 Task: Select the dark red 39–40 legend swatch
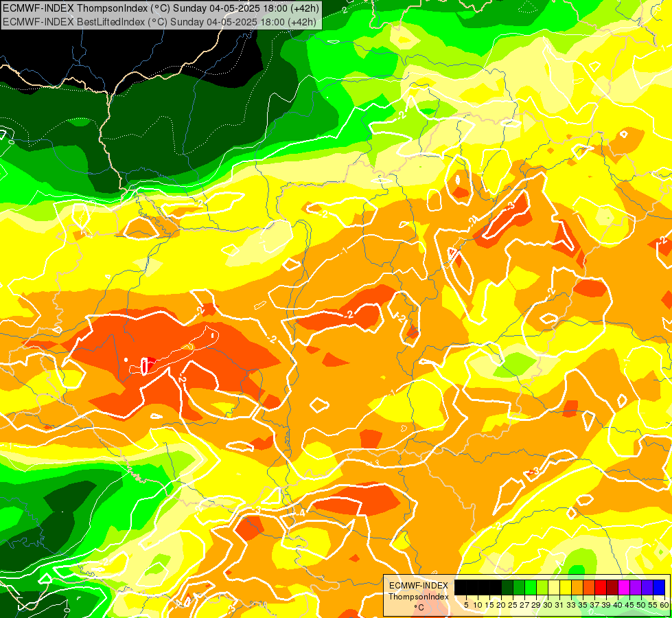click(612, 587)
